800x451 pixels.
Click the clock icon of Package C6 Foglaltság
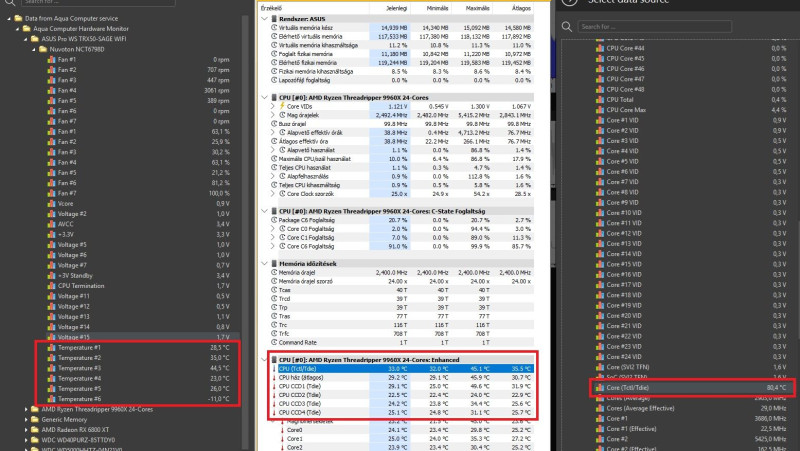point(274,220)
